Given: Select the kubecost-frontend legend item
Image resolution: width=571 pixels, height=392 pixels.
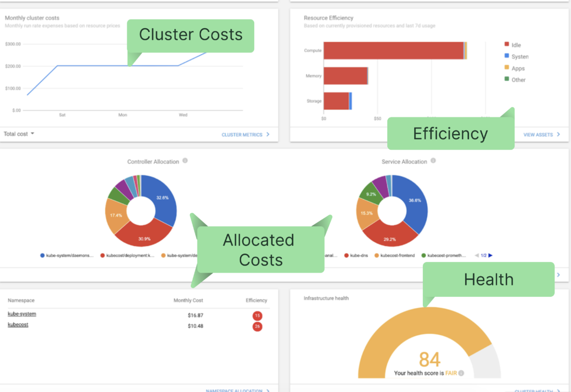Looking at the screenshot, I should pyautogui.click(x=395, y=255).
